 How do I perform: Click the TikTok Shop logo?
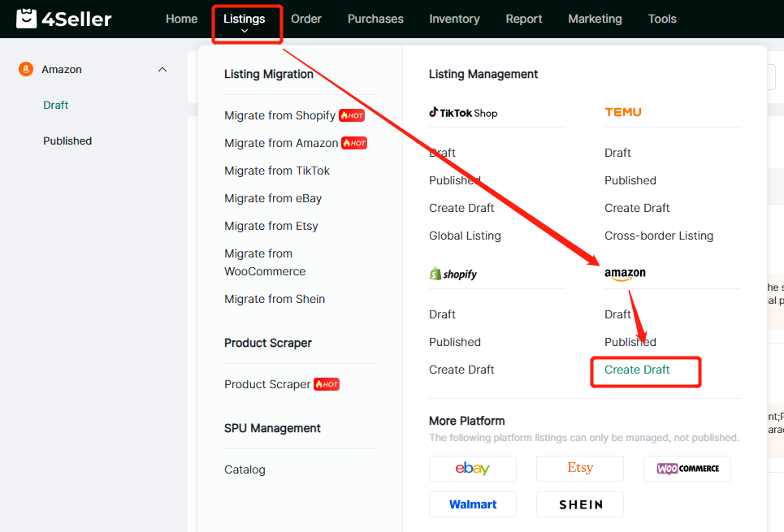[463, 113]
